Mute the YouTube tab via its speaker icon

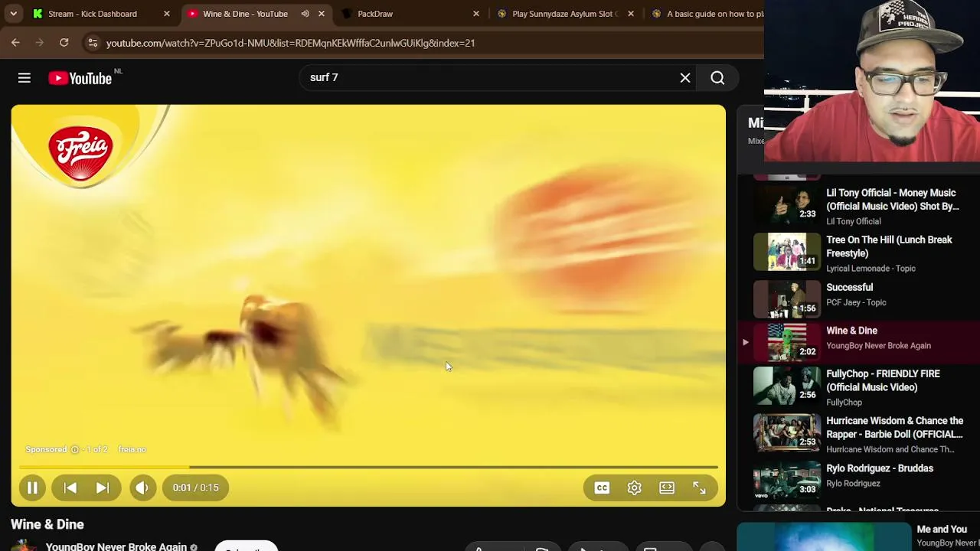click(x=305, y=14)
